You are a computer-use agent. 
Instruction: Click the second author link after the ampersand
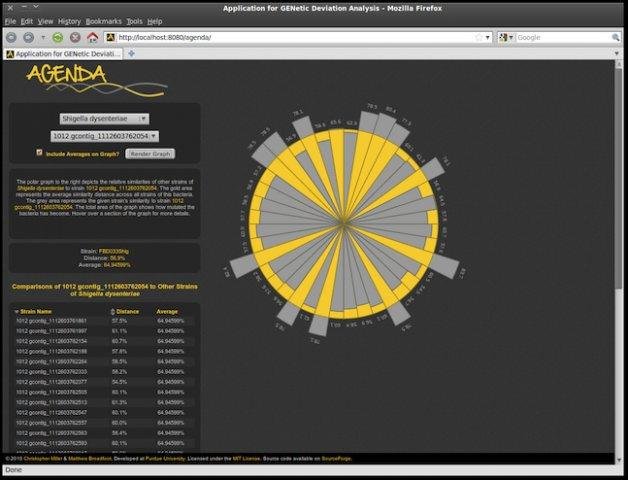coord(90,458)
